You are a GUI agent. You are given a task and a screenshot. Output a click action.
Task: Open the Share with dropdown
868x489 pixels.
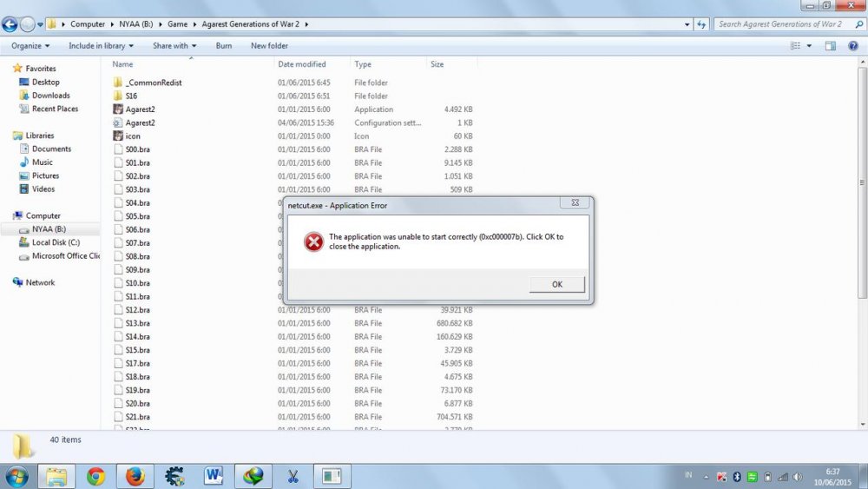[x=174, y=46]
